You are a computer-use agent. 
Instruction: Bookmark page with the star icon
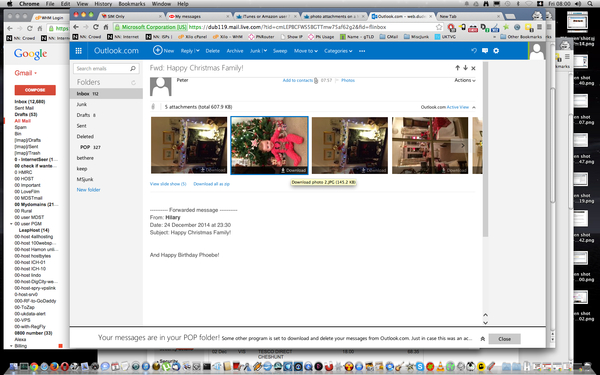click(439, 27)
